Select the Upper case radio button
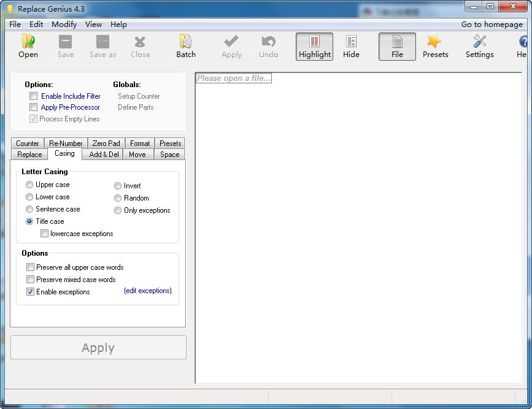The width and height of the screenshot is (532, 409). coord(29,185)
